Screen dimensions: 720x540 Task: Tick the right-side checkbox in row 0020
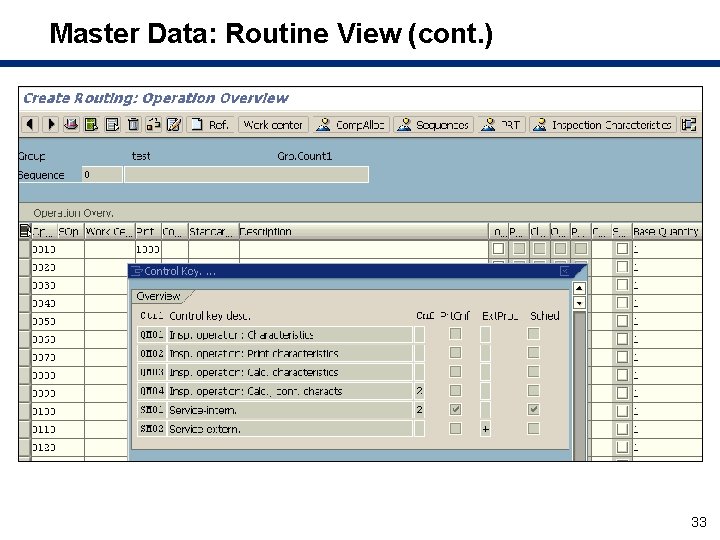click(622, 267)
